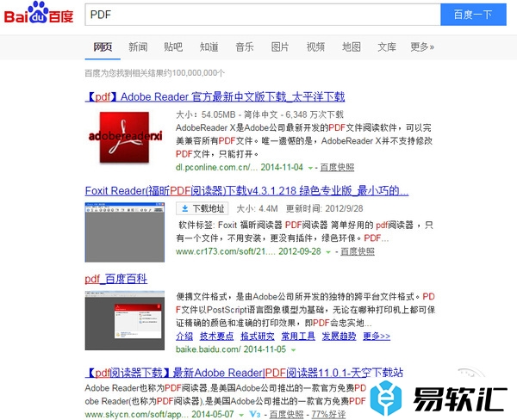Click the www.skycn.com/soft green URL text
Viewport: 517px width, 420px height.
point(137,414)
